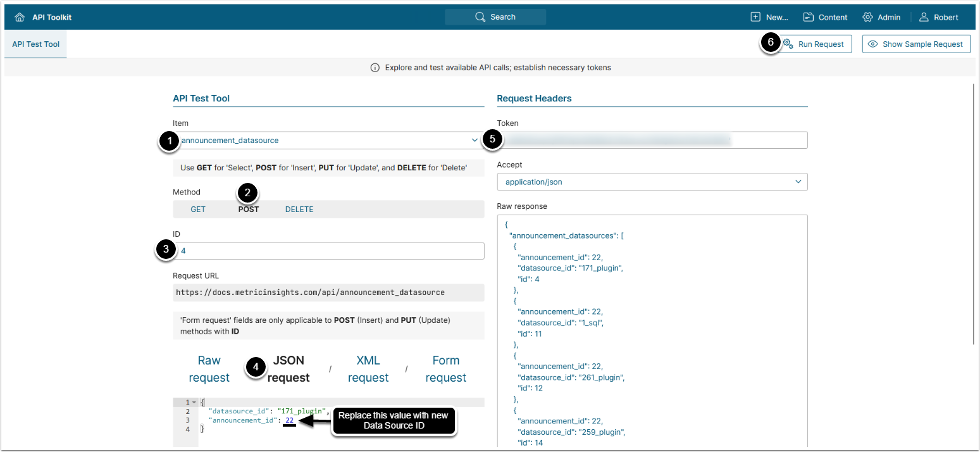
Task: Click the API Toolkit title
Action: tap(52, 17)
